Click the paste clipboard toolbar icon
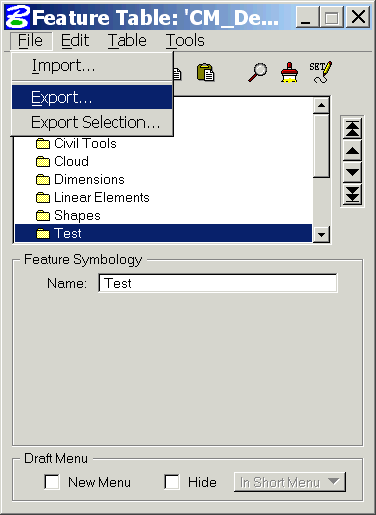This screenshot has width=376, height=515. (x=205, y=72)
